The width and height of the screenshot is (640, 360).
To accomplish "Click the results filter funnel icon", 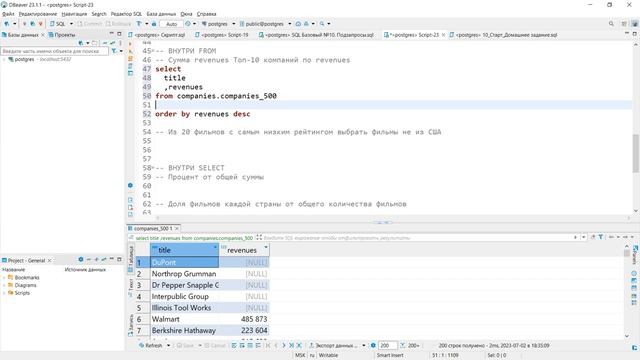I will coord(601,237).
